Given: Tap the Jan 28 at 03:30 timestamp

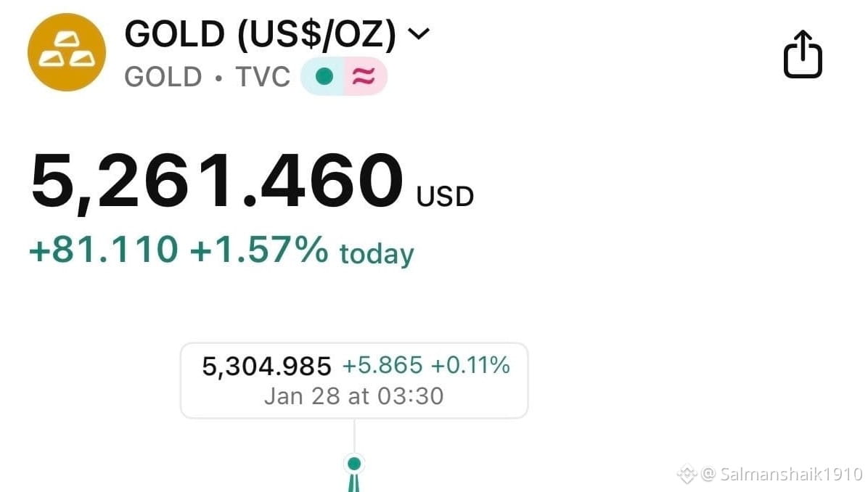Looking at the screenshot, I should tap(353, 396).
